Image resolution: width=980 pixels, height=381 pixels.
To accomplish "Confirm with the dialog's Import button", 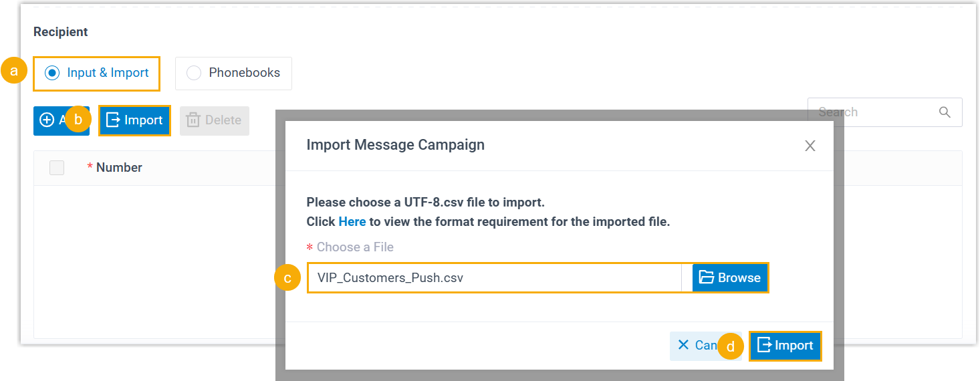I will [785, 346].
